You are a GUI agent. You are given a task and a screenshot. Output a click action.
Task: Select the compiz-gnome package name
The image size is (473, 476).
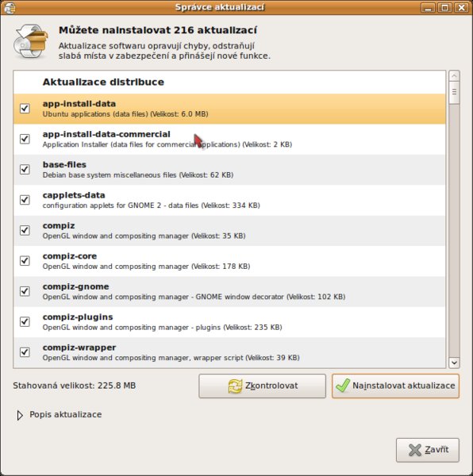pos(76,286)
